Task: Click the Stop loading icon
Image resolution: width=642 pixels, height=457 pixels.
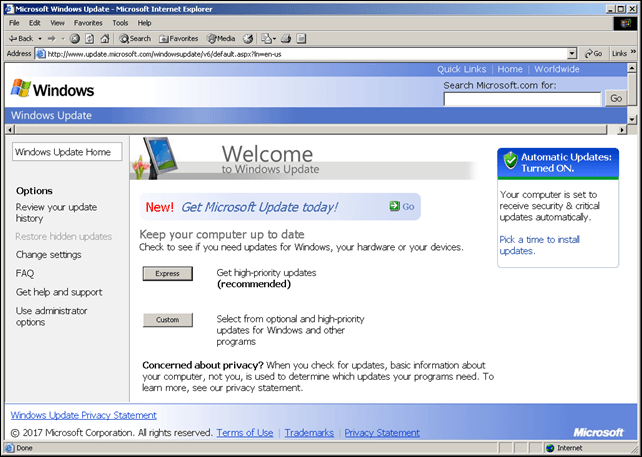Action: (75, 38)
